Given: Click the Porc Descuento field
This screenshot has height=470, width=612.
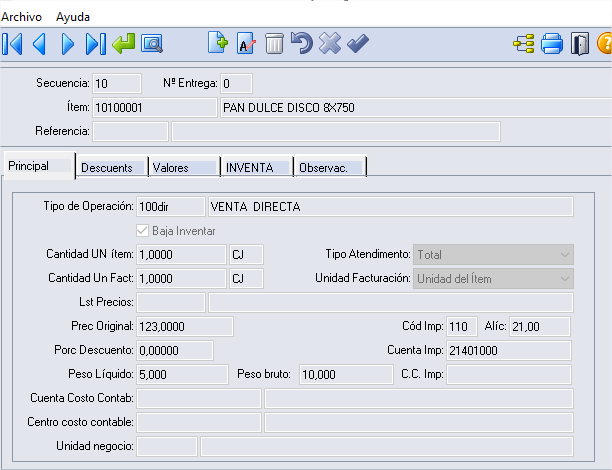Looking at the screenshot, I should pos(175,351).
